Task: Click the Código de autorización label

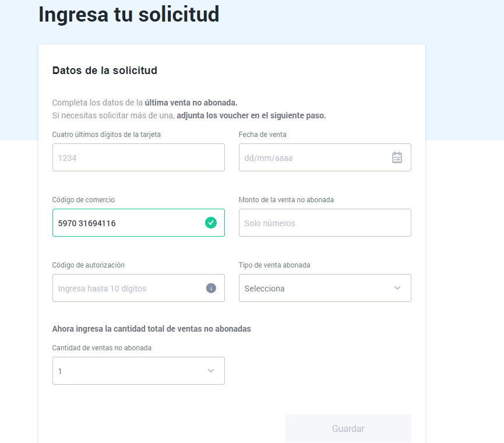Action: click(x=89, y=265)
